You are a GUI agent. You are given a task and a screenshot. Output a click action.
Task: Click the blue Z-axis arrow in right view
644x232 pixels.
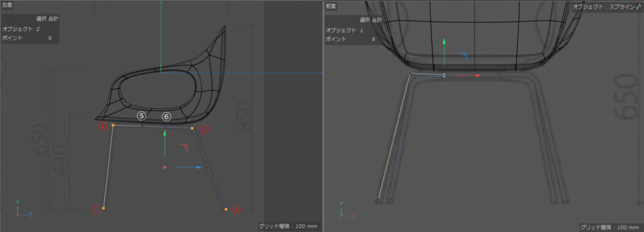click(x=188, y=167)
